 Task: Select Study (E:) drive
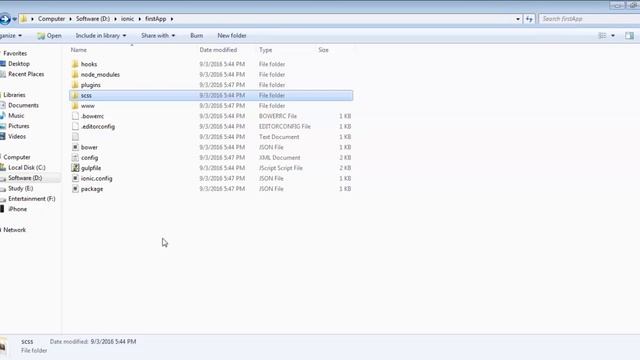(20, 188)
